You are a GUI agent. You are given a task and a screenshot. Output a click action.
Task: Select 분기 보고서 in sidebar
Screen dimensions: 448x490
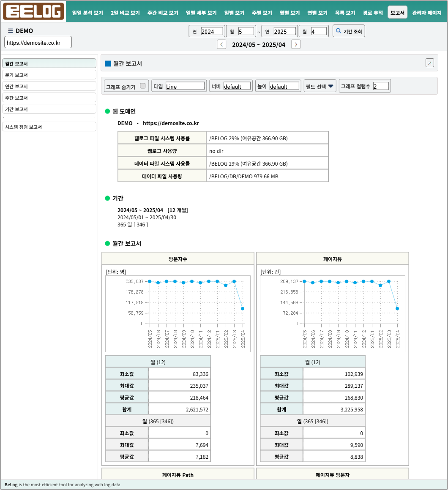(x=49, y=75)
